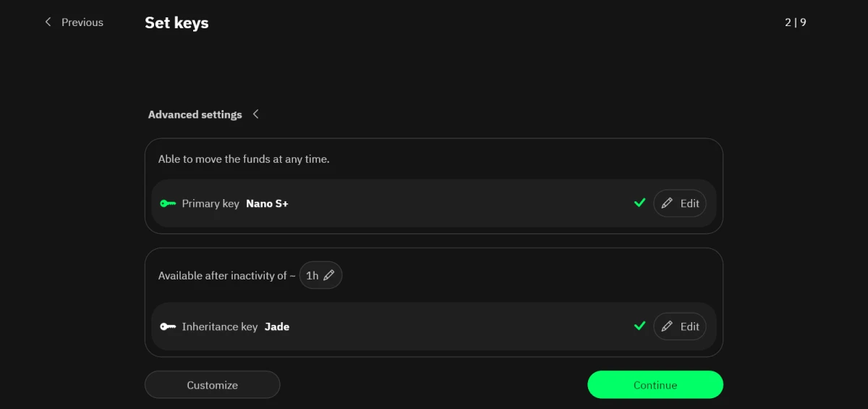This screenshot has width=868, height=409.
Task: Click the white Inheritance key icon
Action: pos(168,326)
